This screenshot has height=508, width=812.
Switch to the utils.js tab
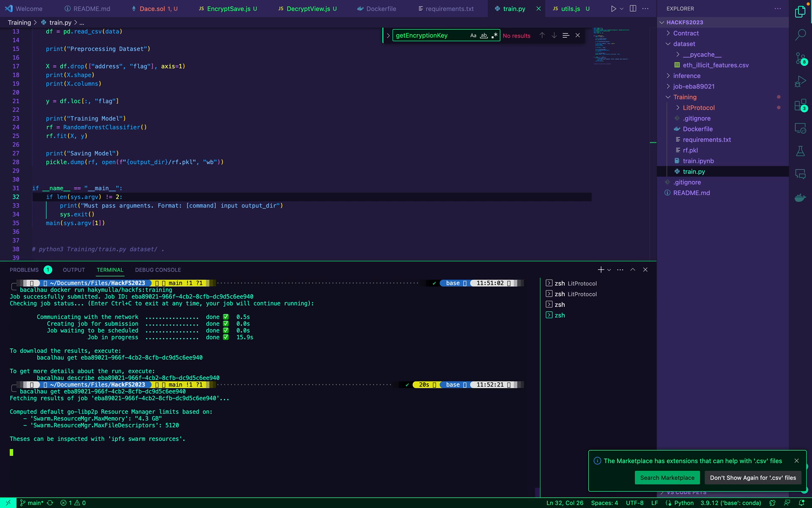point(571,8)
